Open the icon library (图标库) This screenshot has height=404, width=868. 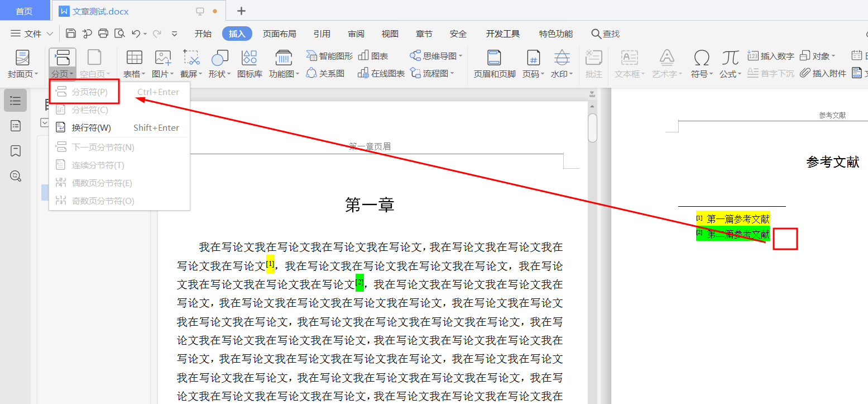tap(250, 63)
